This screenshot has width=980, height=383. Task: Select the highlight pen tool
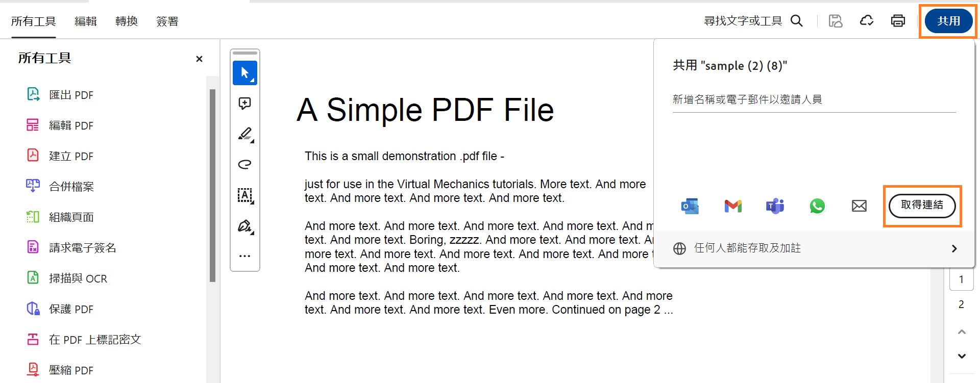pyautogui.click(x=244, y=134)
